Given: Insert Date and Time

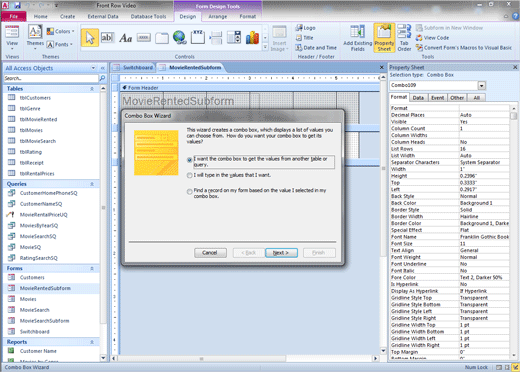Looking at the screenshot, I should coord(316,48).
